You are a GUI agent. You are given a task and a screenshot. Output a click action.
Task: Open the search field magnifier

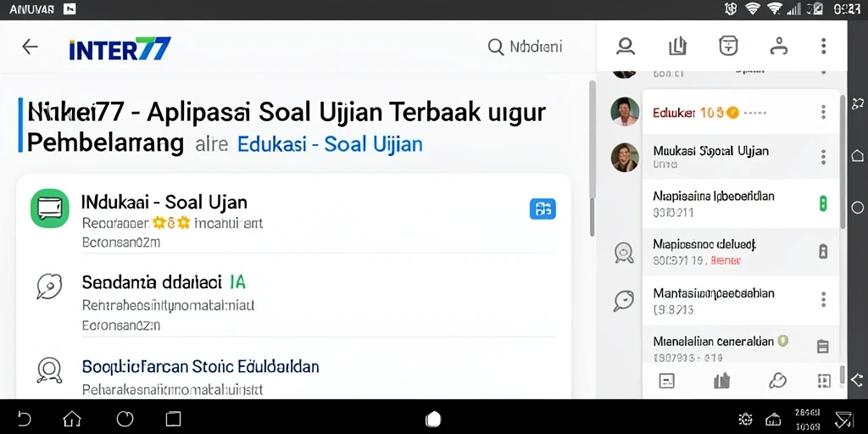495,47
